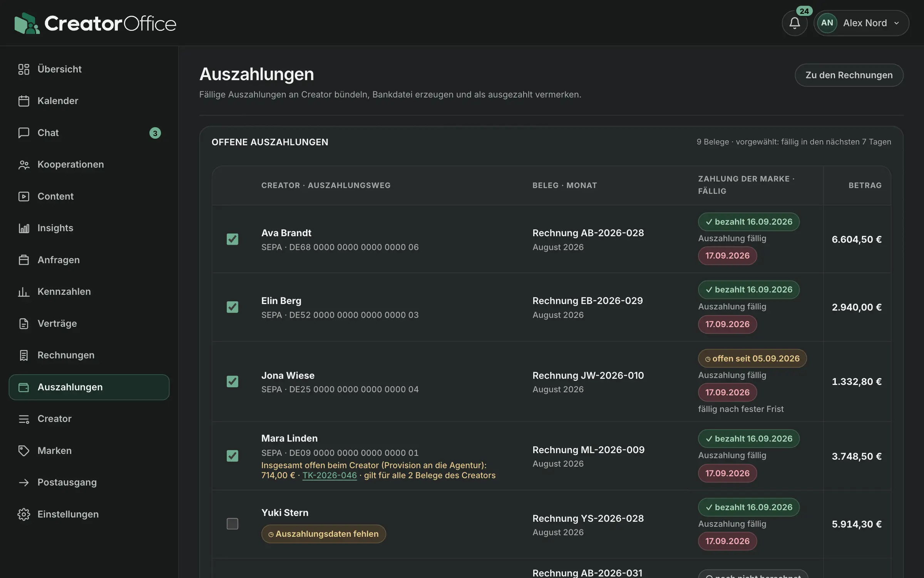The width and height of the screenshot is (924, 578).
Task: Click the Rechnungen receipt icon
Action: click(x=24, y=355)
